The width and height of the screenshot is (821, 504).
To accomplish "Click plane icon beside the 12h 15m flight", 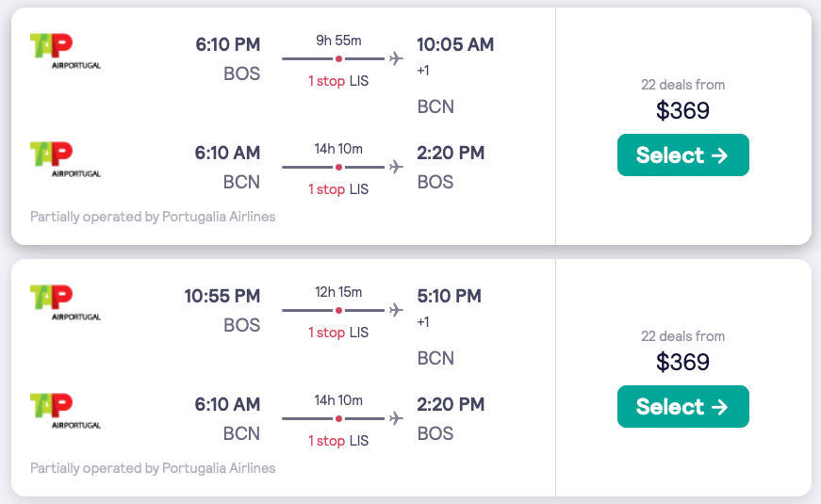I will [x=396, y=310].
